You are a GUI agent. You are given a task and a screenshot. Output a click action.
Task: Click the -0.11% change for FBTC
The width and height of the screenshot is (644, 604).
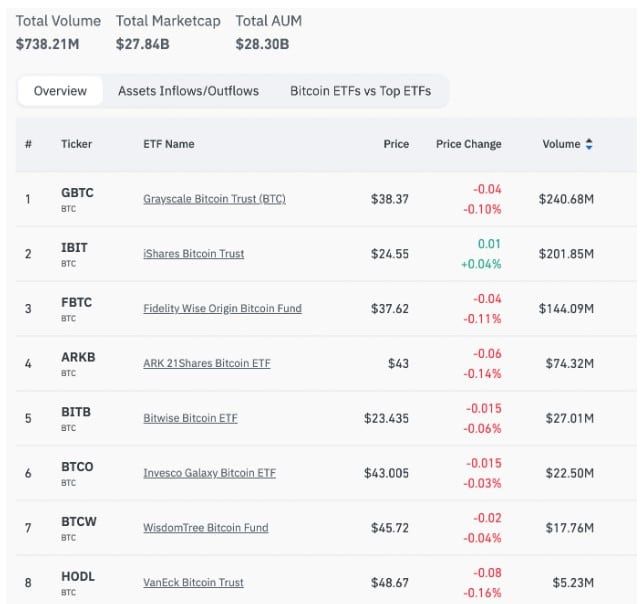482,319
